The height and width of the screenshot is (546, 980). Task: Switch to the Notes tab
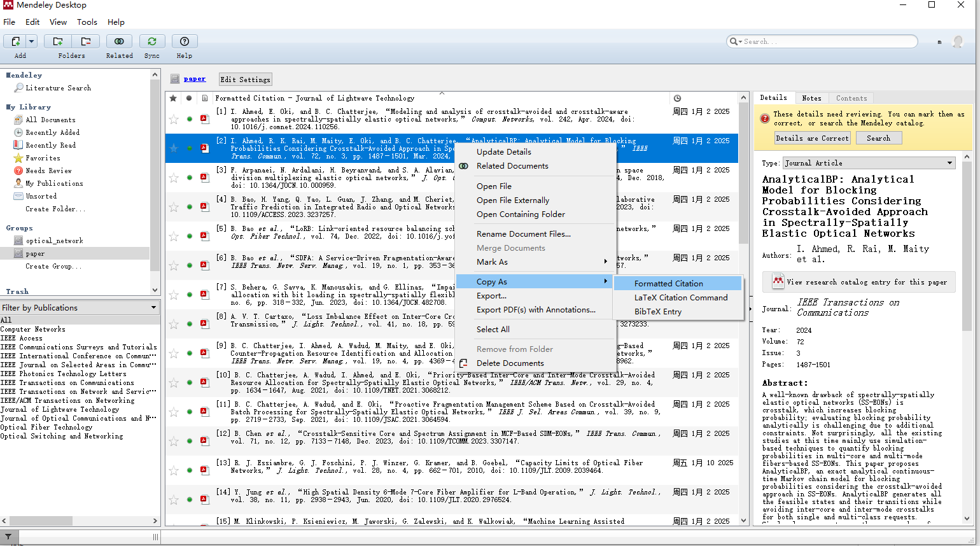pyautogui.click(x=811, y=98)
